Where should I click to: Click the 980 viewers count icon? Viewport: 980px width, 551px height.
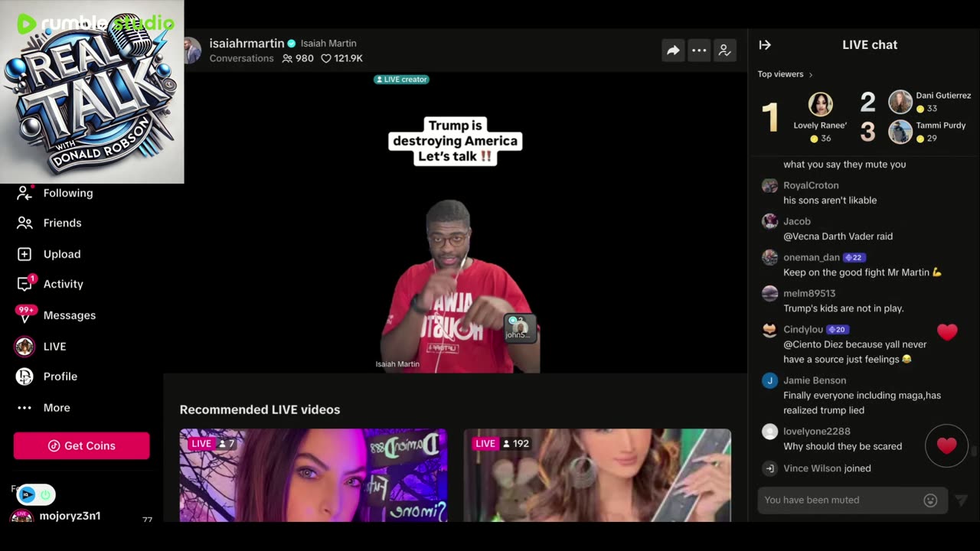click(x=288, y=58)
